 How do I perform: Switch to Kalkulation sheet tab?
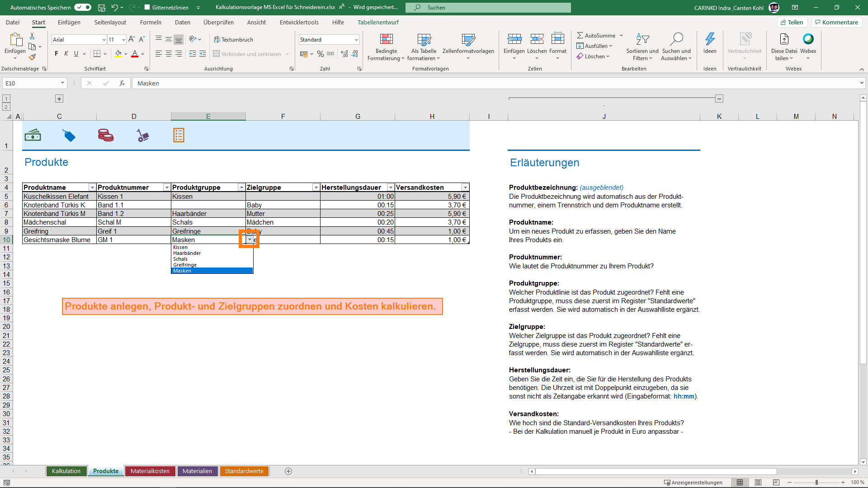(66, 471)
